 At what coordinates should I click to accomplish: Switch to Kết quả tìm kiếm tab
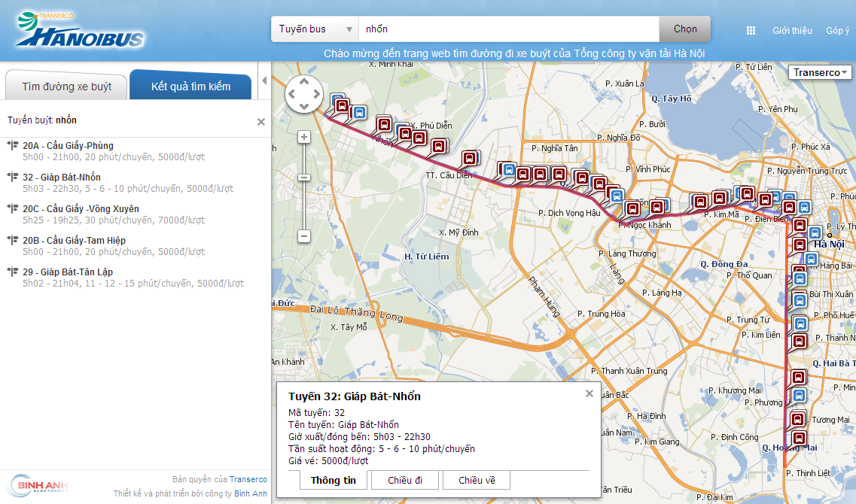[x=190, y=87]
